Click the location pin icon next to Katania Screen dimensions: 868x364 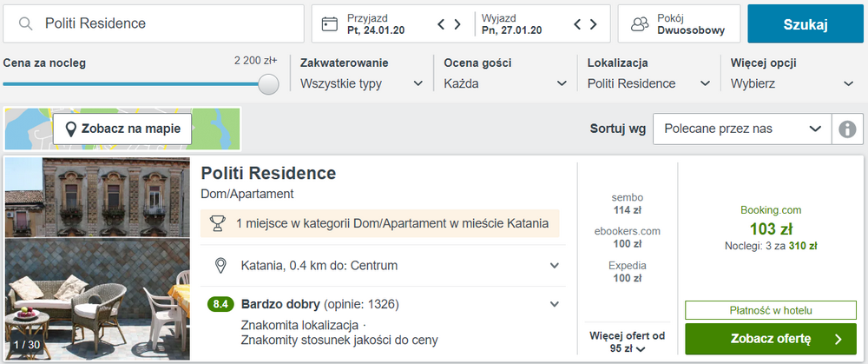point(220,265)
